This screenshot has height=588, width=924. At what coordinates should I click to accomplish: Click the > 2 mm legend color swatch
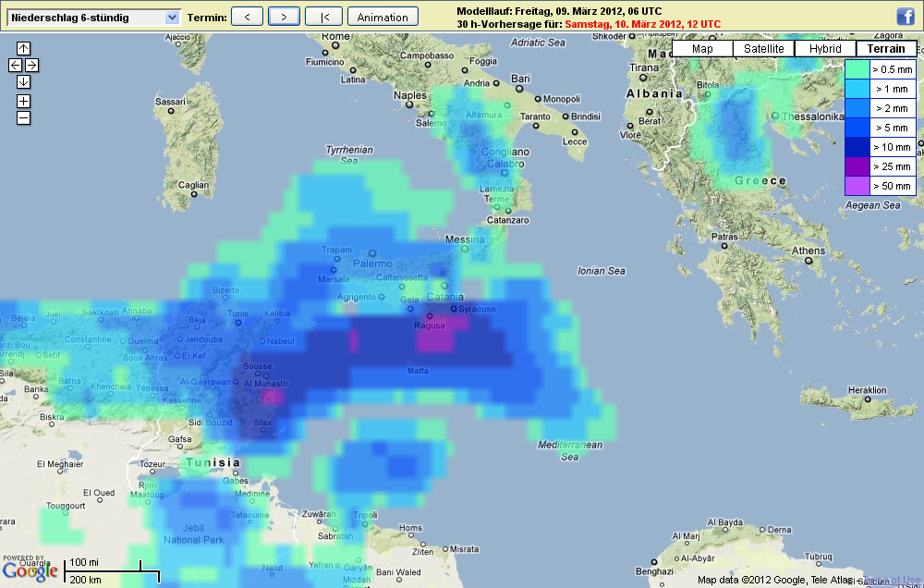pyautogui.click(x=857, y=108)
